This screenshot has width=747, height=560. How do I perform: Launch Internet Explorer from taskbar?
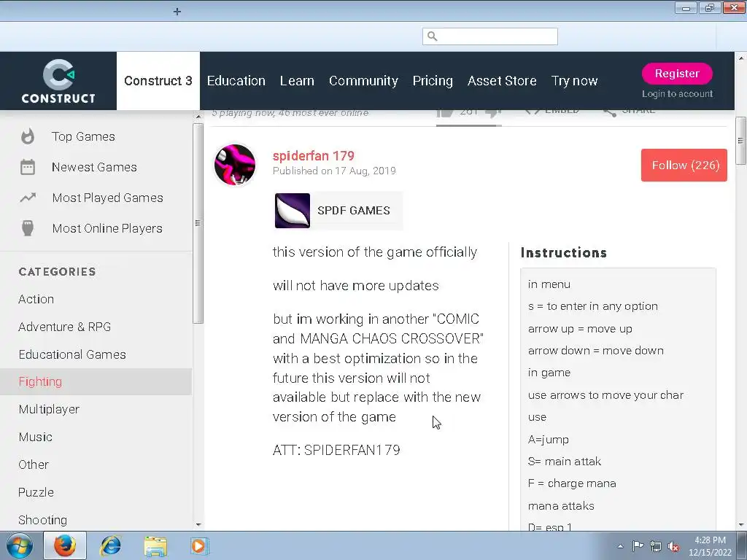[x=111, y=545]
